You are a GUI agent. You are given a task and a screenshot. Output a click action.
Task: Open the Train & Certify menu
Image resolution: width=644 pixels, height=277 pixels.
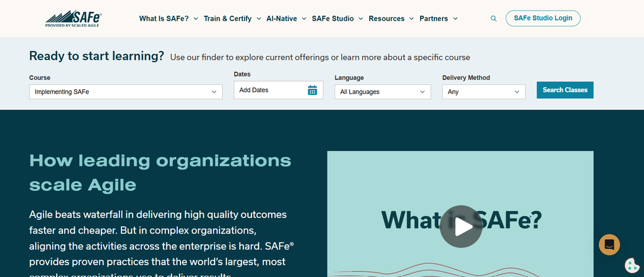228,18
